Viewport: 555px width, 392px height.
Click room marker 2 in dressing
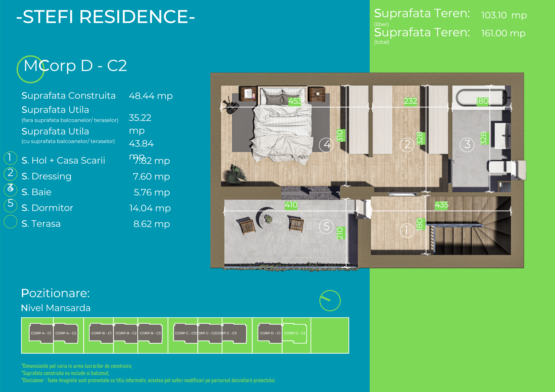click(407, 145)
